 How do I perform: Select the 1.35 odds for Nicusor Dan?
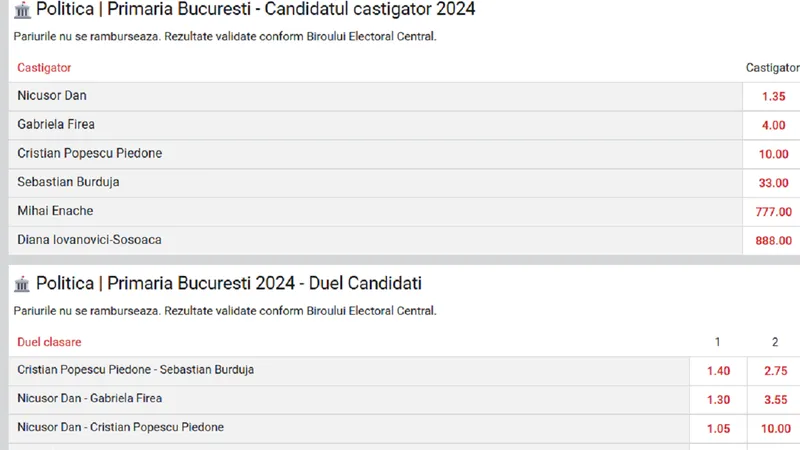(773, 96)
